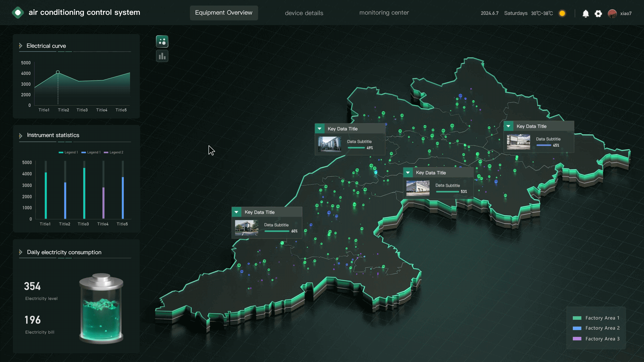Viewport: 644px width, 362px height.
Task: Click the 53% progress bar
Action: [x=448, y=192]
